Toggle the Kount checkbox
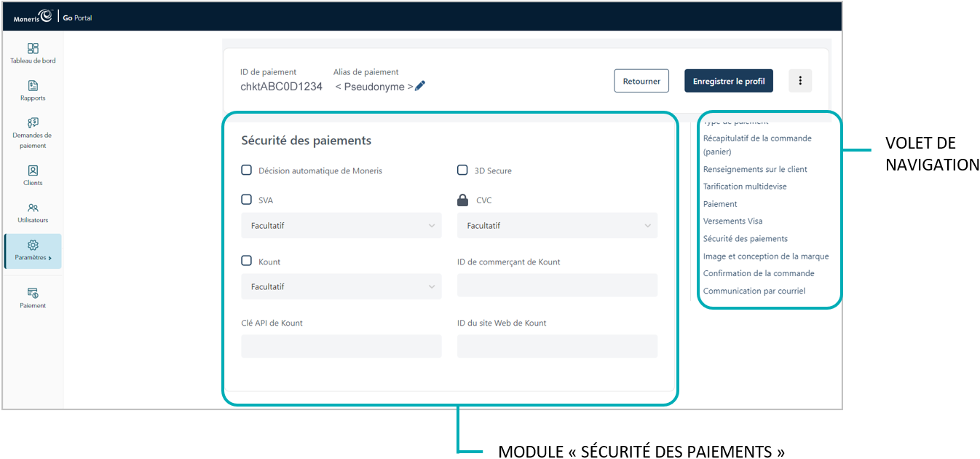 (247, 261)
